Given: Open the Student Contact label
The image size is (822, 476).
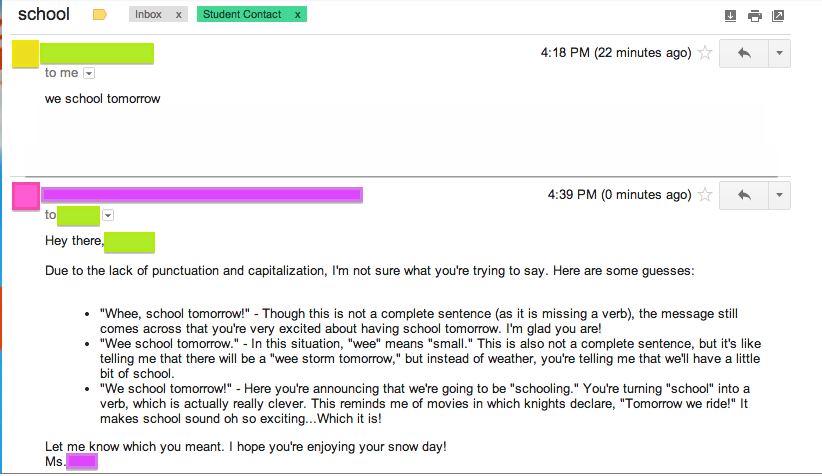Looking at the screenshot, I should pyautogui.click(x=242, y=15).
